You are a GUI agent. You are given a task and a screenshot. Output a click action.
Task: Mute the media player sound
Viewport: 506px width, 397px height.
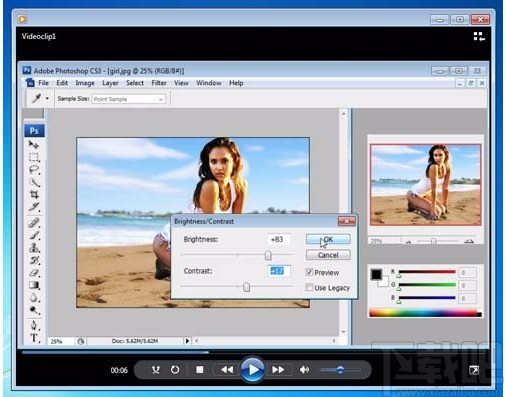click(x=304, y=370)
